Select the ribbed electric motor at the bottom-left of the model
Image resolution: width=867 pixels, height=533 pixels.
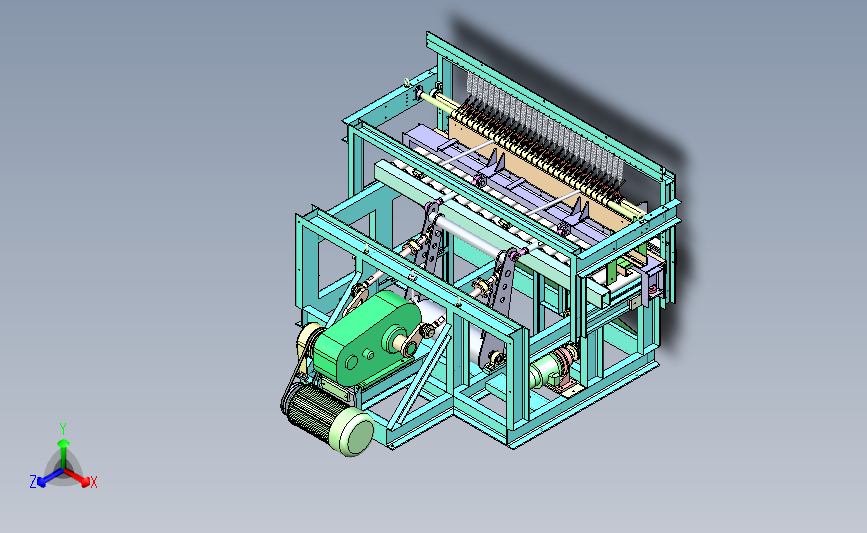(x=327, y=418)
